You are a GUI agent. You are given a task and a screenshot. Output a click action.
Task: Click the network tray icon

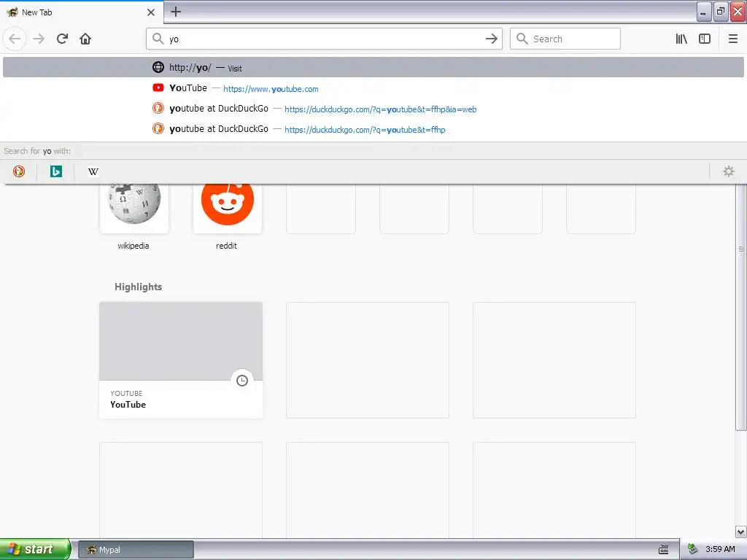tap(692, 550)
